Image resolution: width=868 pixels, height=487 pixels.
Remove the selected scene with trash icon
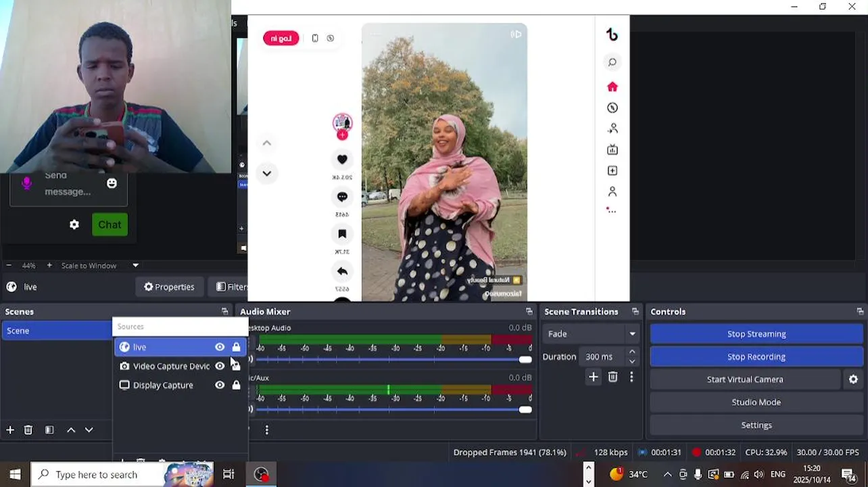28,430
